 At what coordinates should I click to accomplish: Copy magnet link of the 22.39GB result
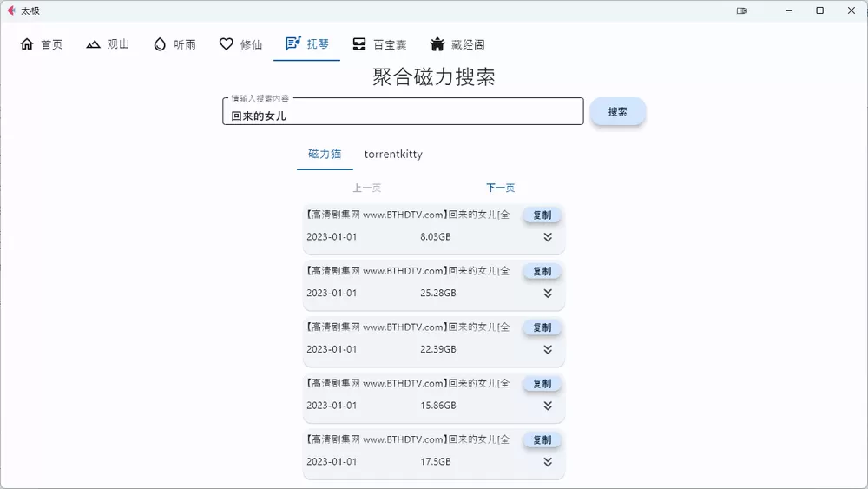542,327
